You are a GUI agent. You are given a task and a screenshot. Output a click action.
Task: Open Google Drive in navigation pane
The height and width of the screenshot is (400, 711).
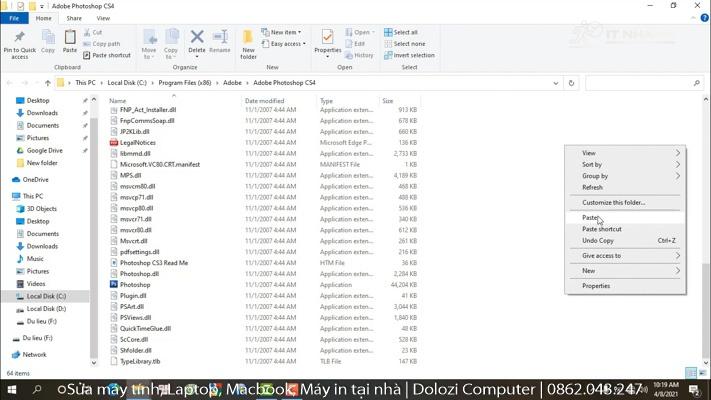(x=44, y=150)
